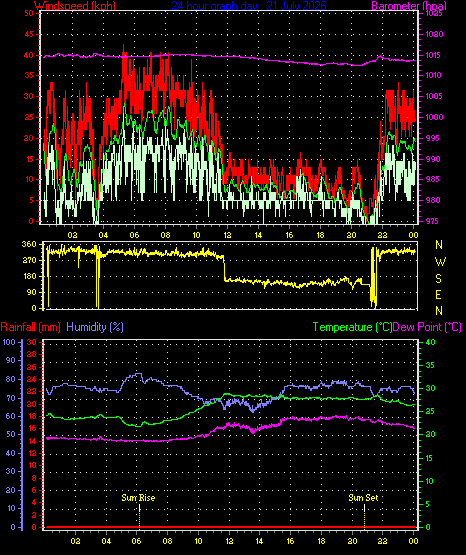466x555 pixels.
Task: Click '06' on the rainfall chart time axis
Action: pos(137,541)
